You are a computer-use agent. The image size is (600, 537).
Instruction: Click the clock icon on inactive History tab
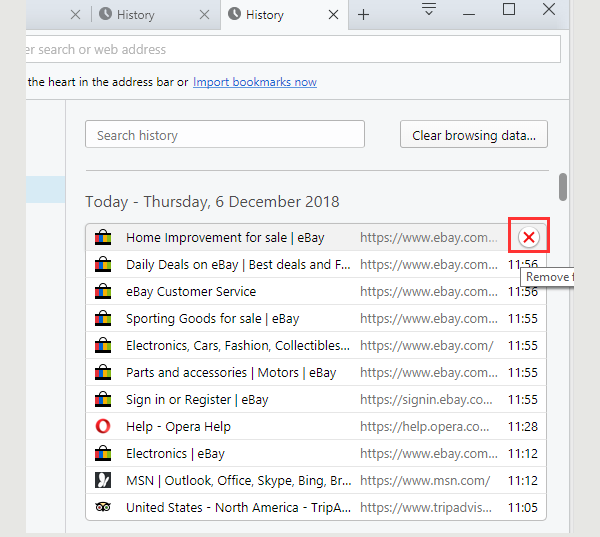click(x=105, y=14)
